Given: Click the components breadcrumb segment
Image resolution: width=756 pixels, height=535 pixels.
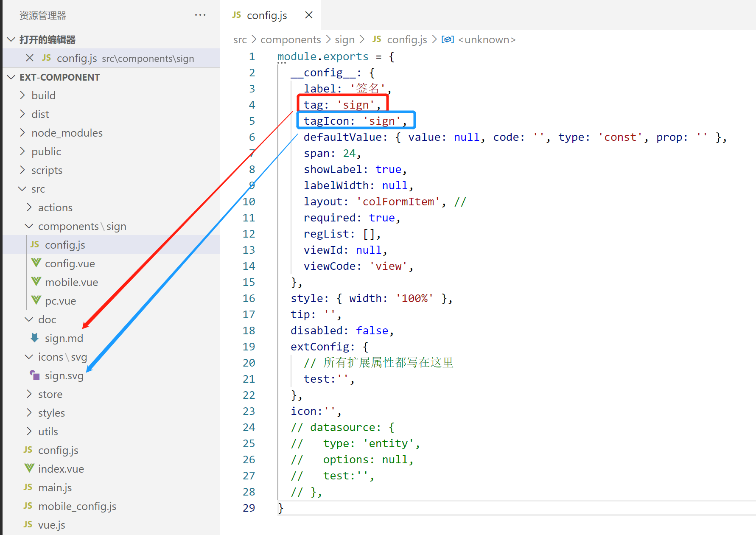Looking at the screenshot, I should click(290, 39).
